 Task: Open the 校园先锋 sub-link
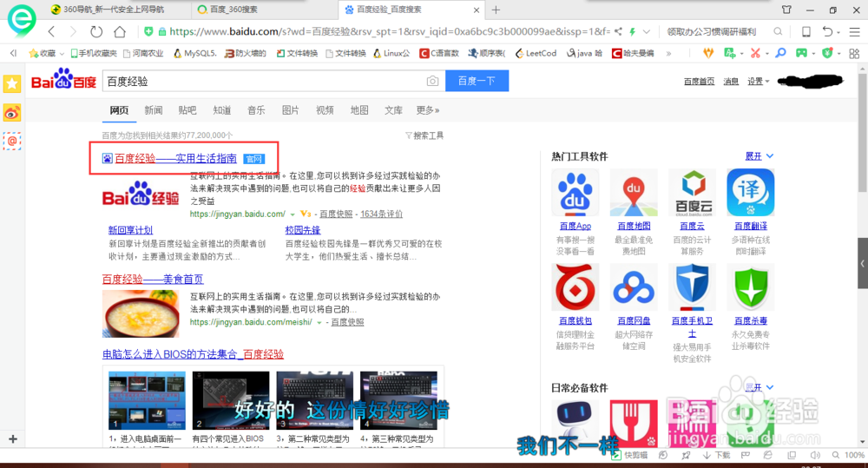(303, 230)
